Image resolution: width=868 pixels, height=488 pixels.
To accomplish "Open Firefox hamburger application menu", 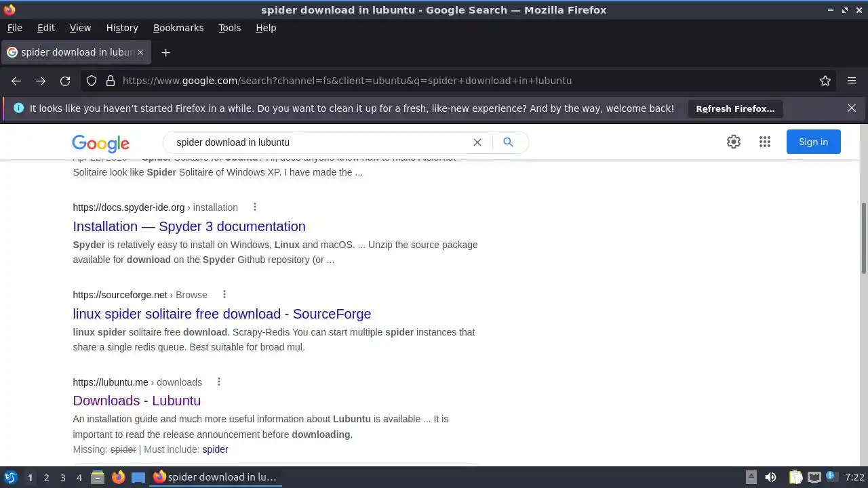I will click(852, 81).
